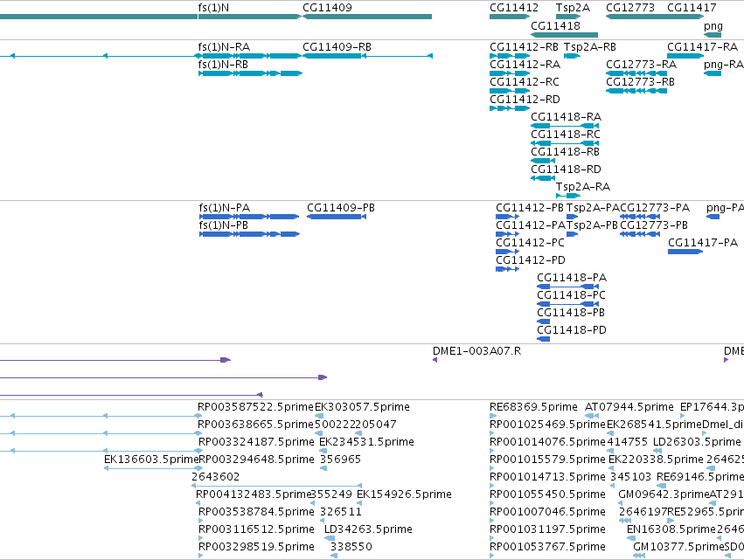The image size is (744, 560).
Task: Select transcript CG12773-RB
Action: point(636,91)
